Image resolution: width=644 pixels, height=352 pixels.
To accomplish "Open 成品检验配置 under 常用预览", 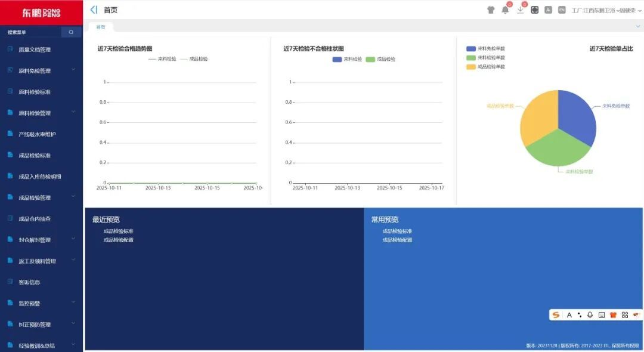I will 397,240.
